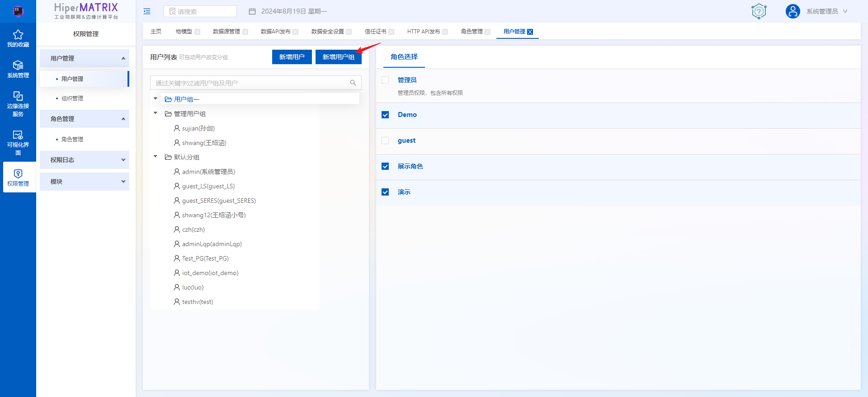Select user shwang12(王绍涵小号)
868x397 pixels.
(214, 215)
